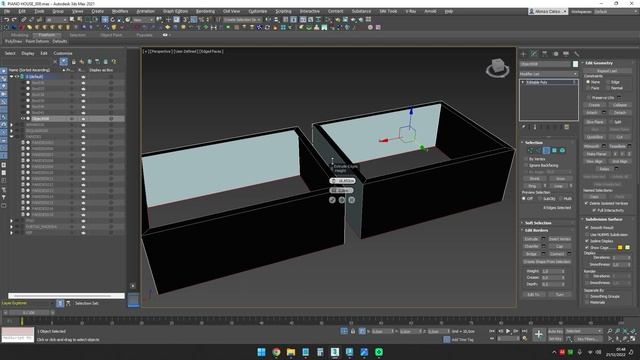The image size is (640, 360).
Task: Click the ViewCube navigation widget
Action: pyautogui.click(x=498, y=68)
